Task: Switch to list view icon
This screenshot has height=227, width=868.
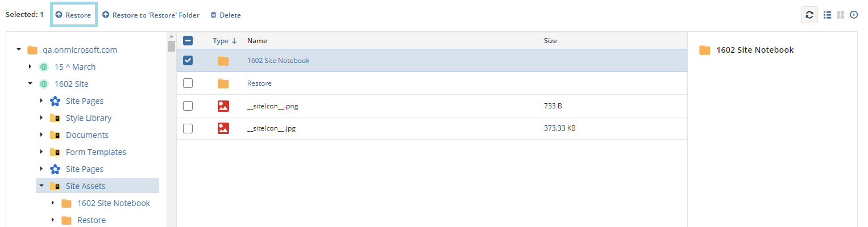Action: (x=828, y=15)
